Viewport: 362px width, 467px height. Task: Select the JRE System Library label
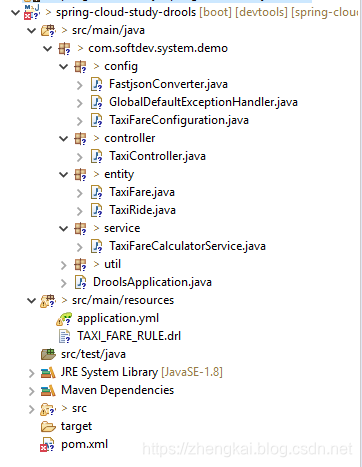110,372
